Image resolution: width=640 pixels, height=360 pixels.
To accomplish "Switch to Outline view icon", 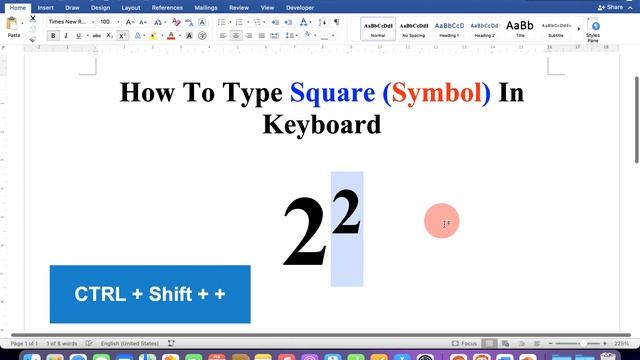I will click(x=521, y=344).
